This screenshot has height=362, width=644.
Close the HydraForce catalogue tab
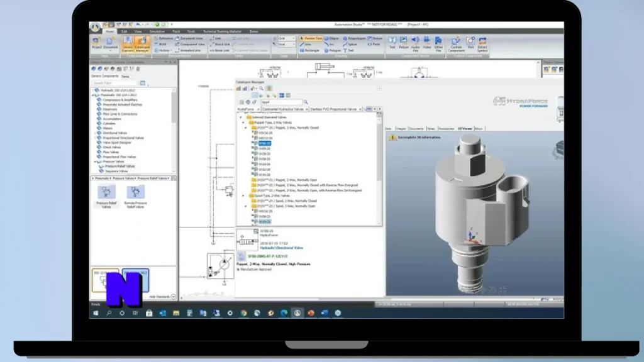pos(258,109)
